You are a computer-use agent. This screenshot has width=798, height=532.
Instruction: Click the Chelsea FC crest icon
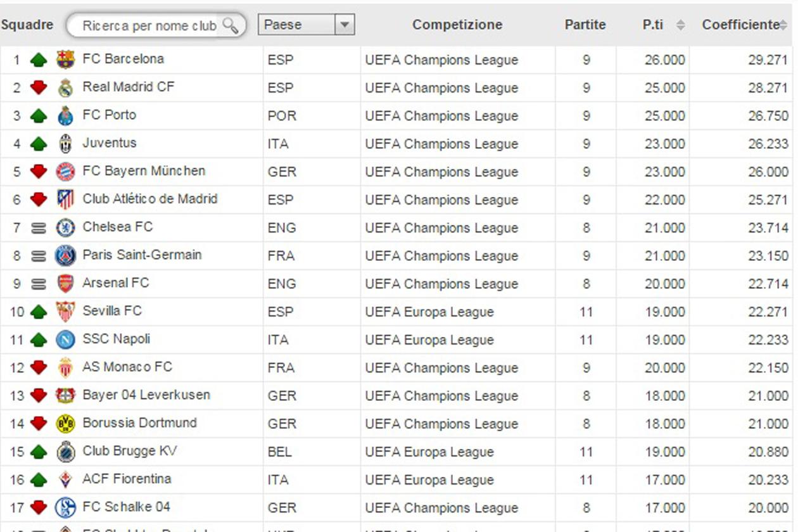[x=65, y=227]
